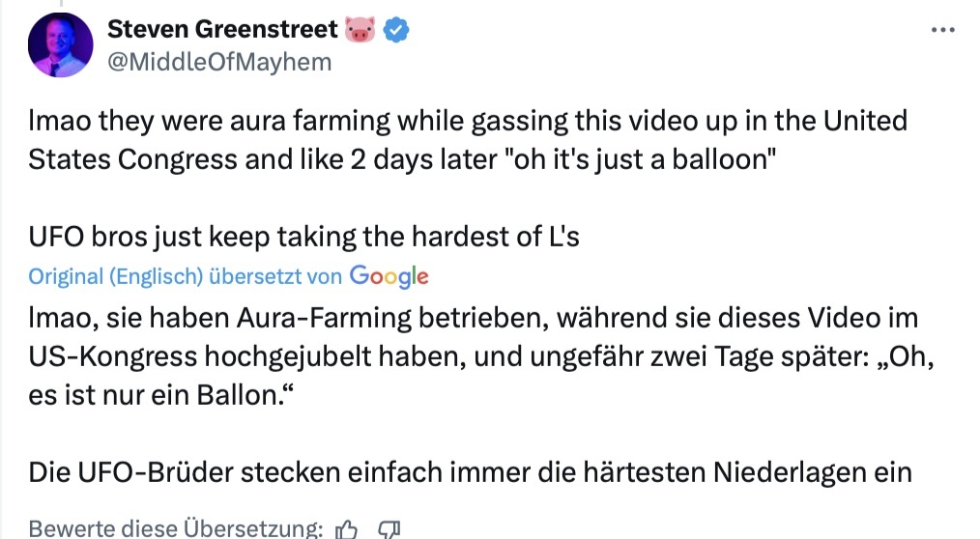Click the "übersetzt von" text
The height and width of the screenshot is (539, 980).
click(275, 276)
